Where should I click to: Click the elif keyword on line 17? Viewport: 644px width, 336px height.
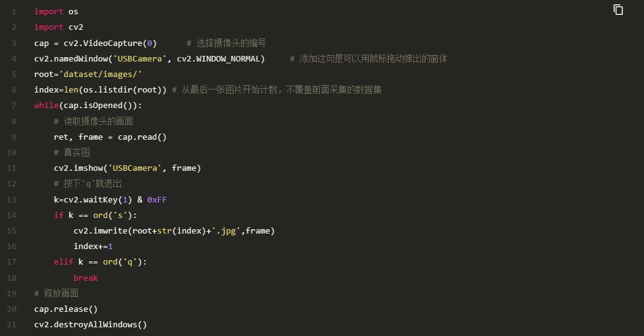64,262
